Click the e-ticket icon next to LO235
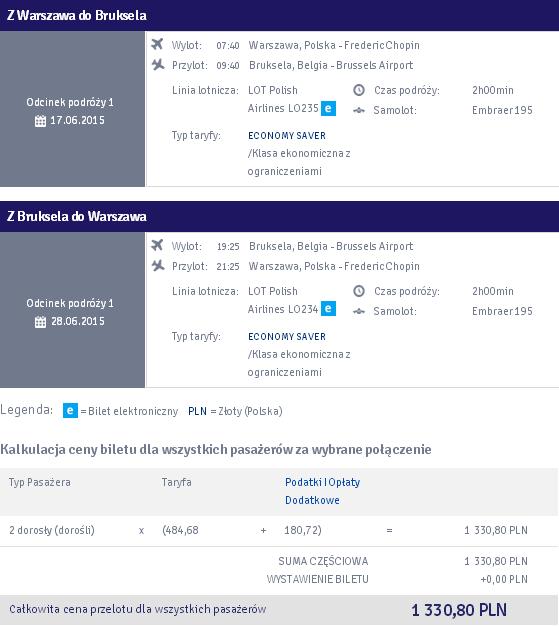The image size is (559, 626). pos(328,108)
